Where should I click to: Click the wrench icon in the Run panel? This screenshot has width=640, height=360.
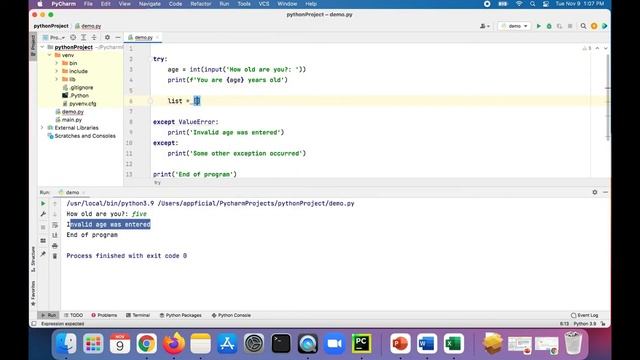(x=43, y=214)
